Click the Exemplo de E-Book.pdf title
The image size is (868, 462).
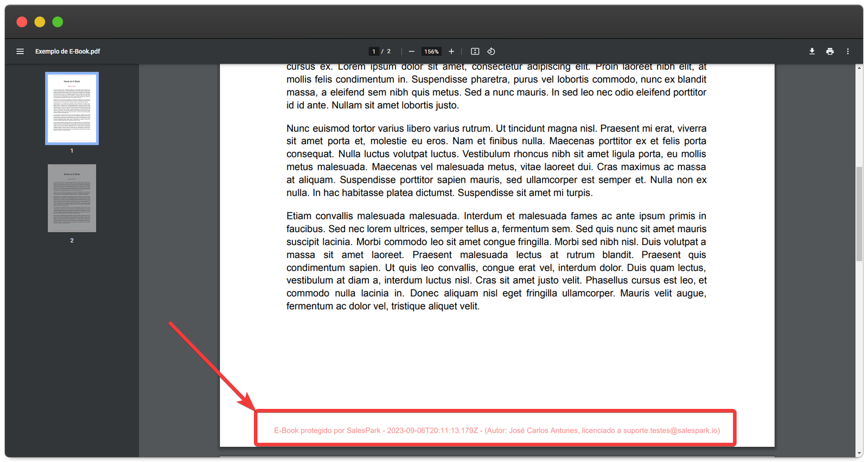(68, 52)
